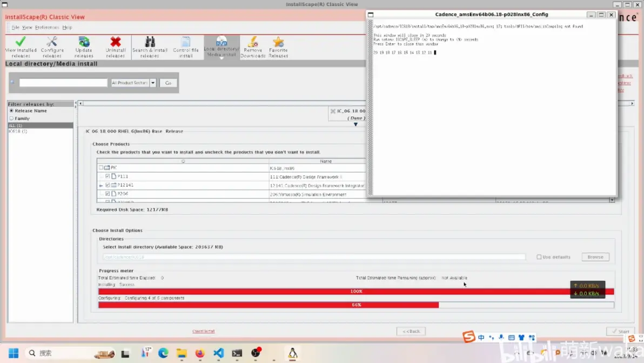
Task: Open the All Product Sectors dropdown
Action: tap(153, 83)
